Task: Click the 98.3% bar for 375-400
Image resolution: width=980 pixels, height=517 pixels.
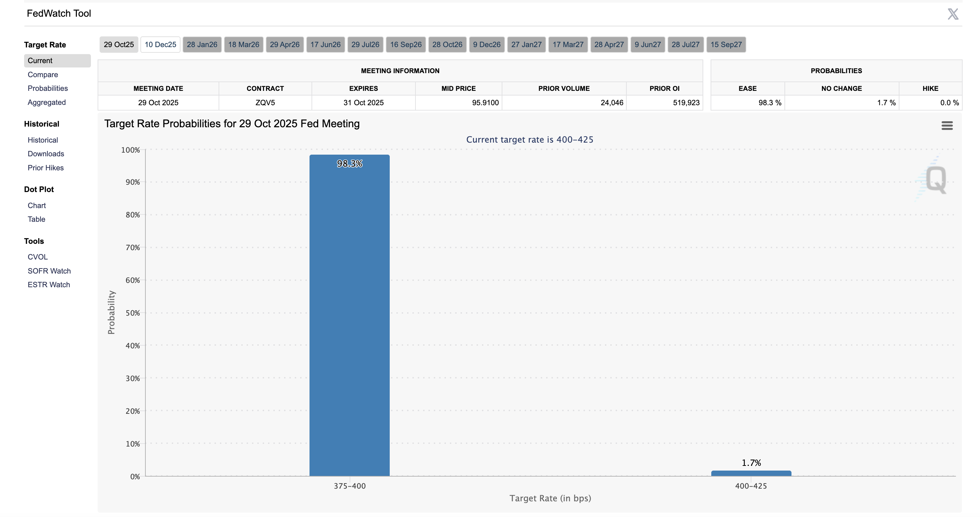Action: pos(349,316)
